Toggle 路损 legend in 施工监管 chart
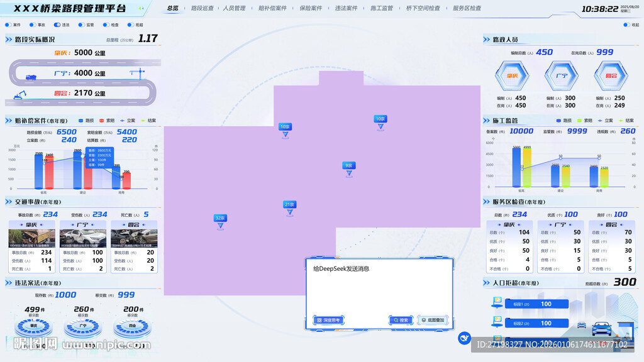 point(564,121)
